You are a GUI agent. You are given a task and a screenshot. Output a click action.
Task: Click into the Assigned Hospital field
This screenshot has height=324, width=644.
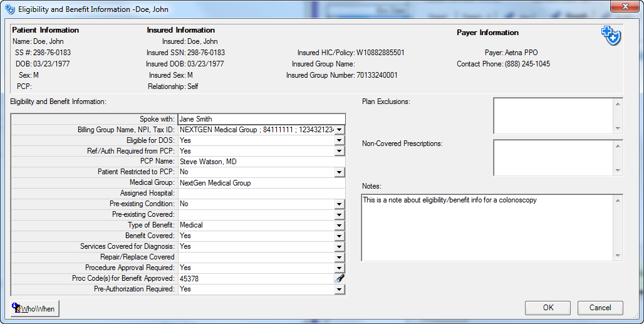pos(261,194)
